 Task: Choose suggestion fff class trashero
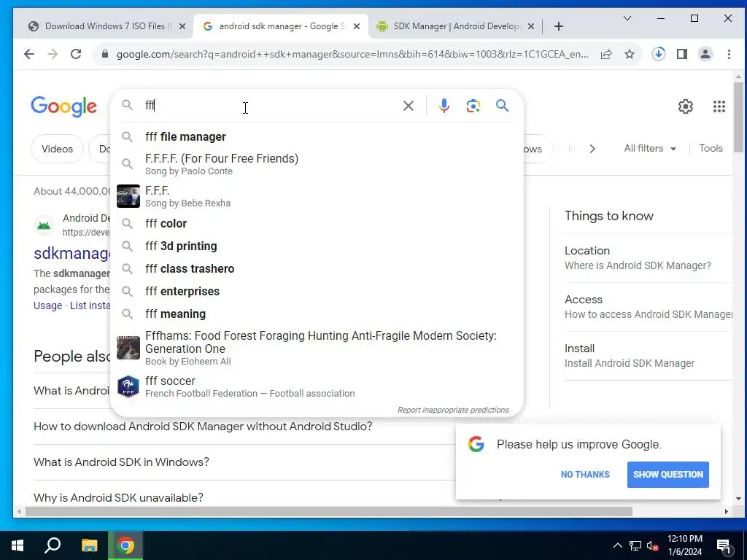(x=317, y=268)
